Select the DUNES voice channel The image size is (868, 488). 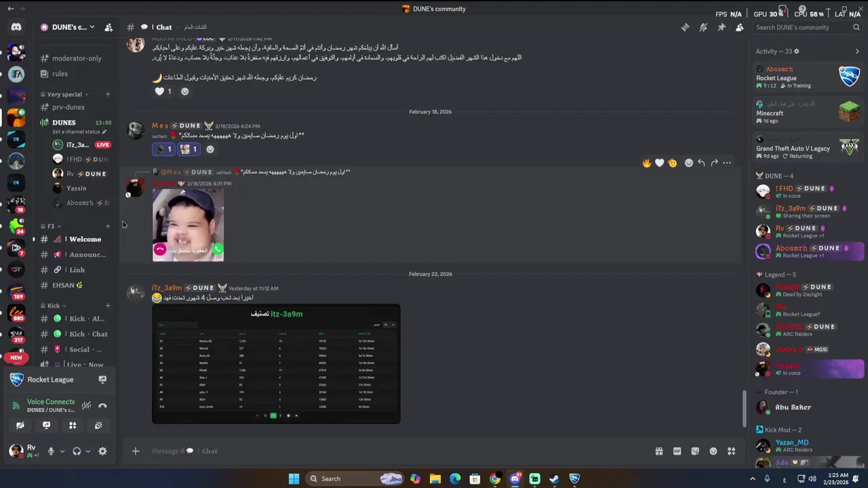(64, 123)
